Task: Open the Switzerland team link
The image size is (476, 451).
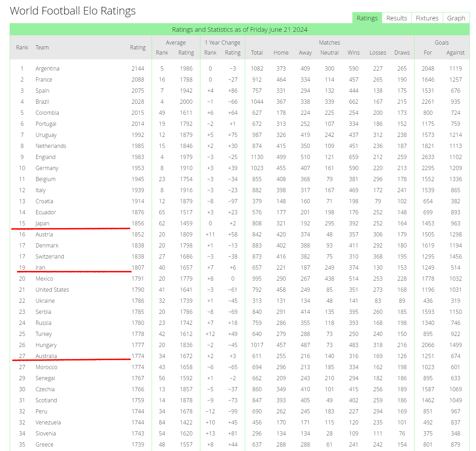Action: click(50, 256)
